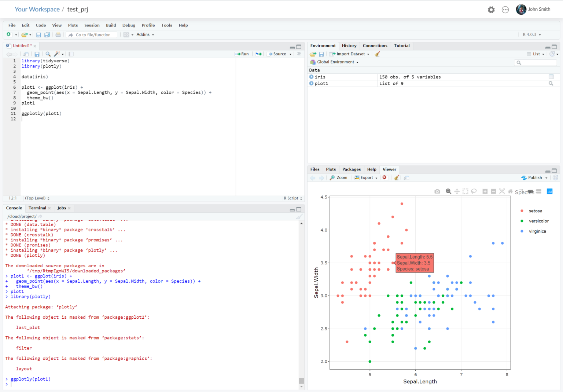Activate the pan tool in the plotly modebar
Viewport: 563px width, 392px height.
457,191
